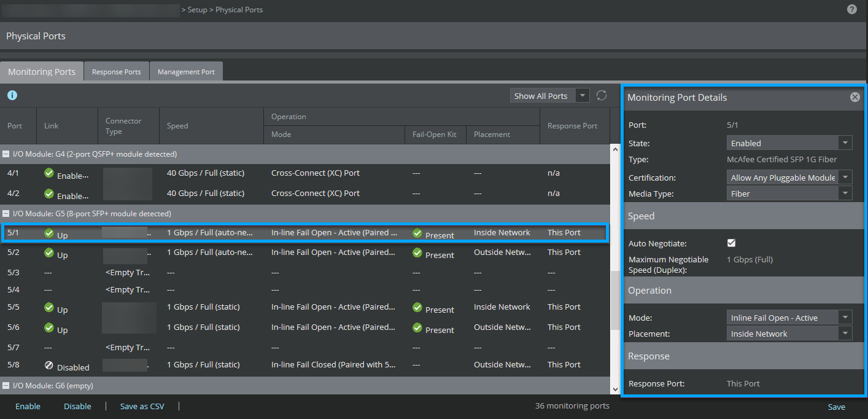The height and width of the screenshot is (419, 868).
Task: Click the Enable button
Action: click(28, 406)
